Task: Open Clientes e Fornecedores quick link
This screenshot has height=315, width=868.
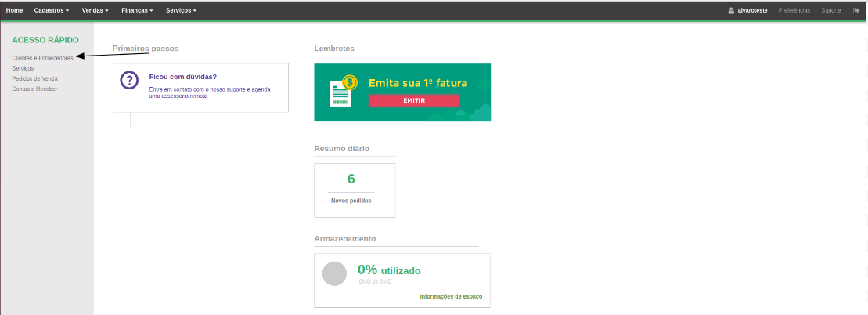Action: [42, 58]
